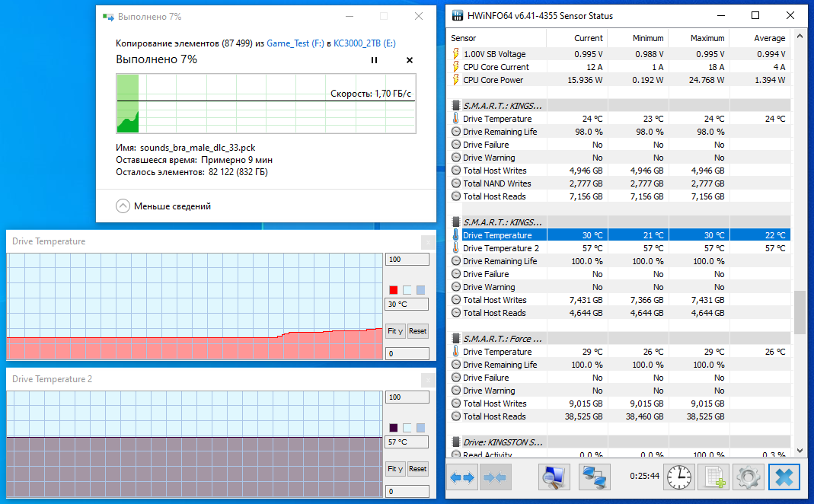Select the highlighted Drive Temperature row

pos(619,235)
